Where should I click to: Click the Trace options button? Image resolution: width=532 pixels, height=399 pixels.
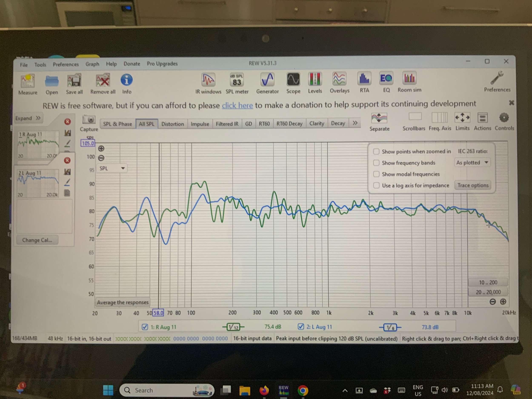click(473, 185)
